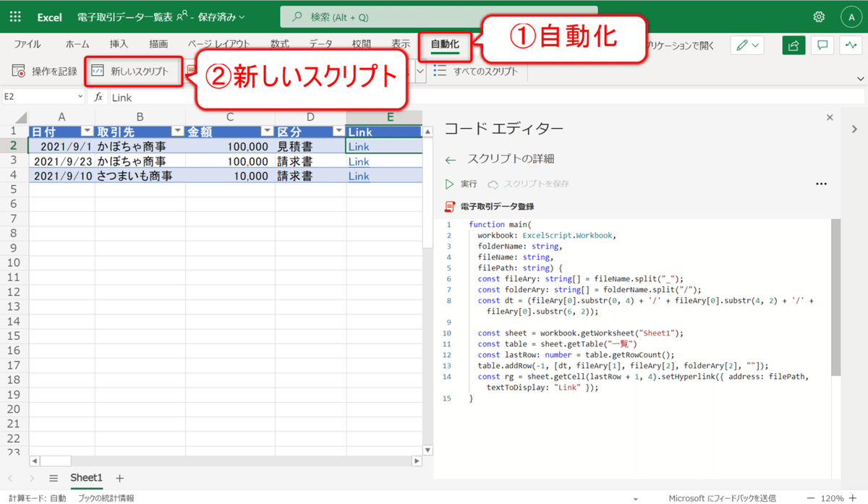The height and width of the screenshot is (504, 868).
Task: Open the 区分 column filter dropdown
Action: pos(339,132)
